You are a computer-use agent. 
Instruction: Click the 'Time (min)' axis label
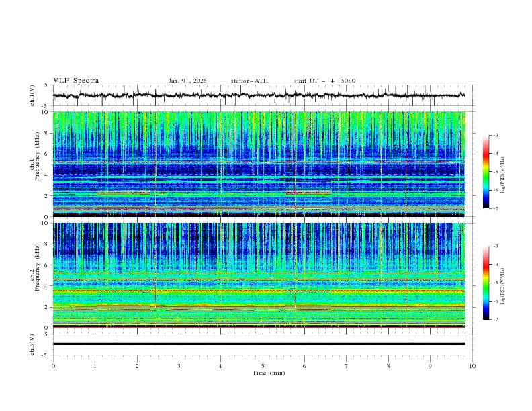point(269,373)
